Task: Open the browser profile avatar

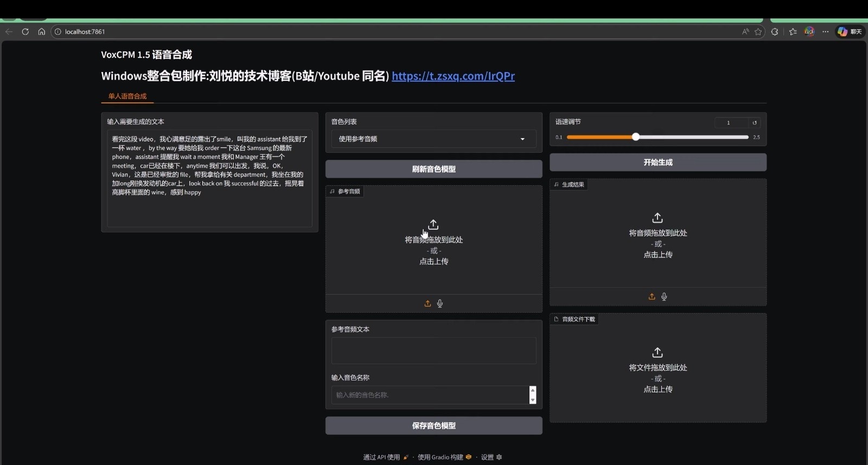Action: [809, 31]
